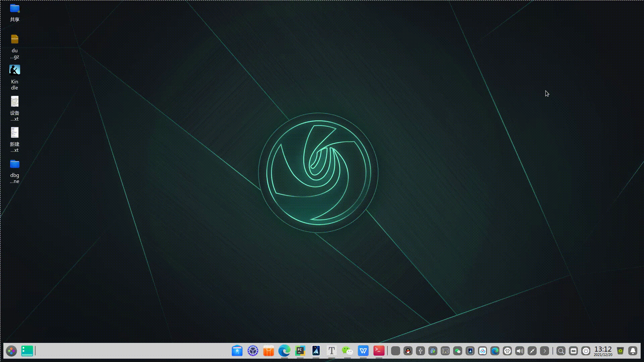The image size is (644, 362).
Task: Expand the hidden tray icons arrow
Action: tap(545, 351)
